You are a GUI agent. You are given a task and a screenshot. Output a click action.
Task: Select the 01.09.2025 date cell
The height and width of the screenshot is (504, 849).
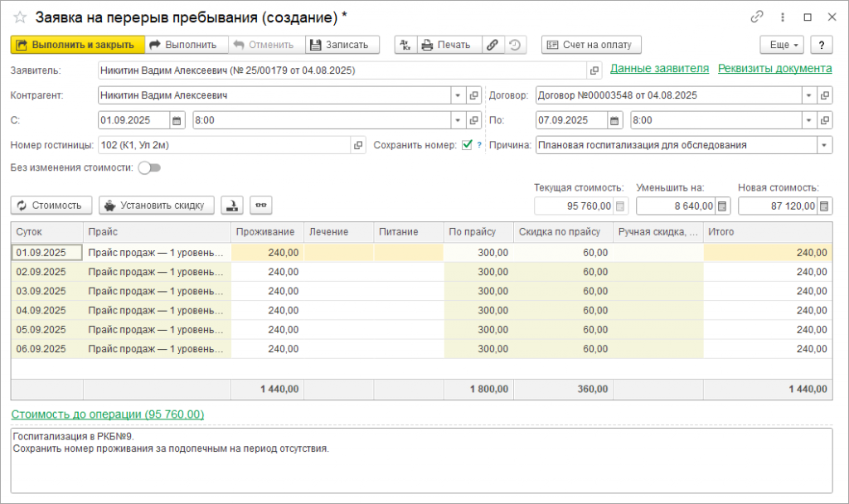[x=47, y=253]
